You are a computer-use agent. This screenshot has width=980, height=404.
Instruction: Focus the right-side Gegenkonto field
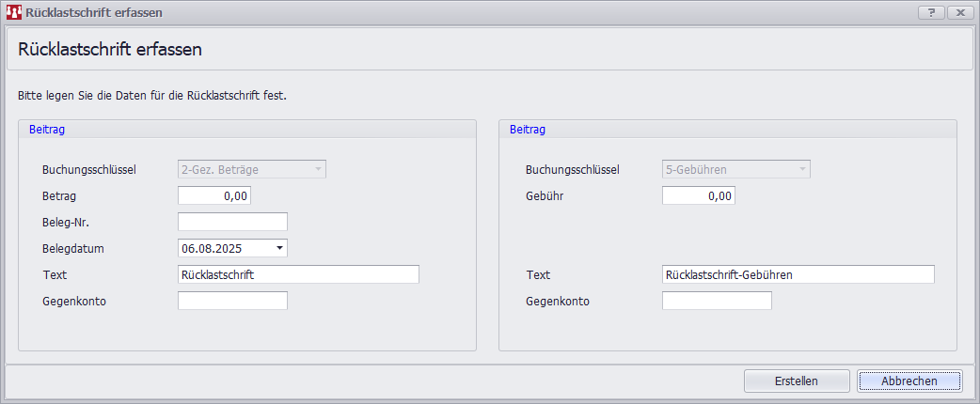(717, 301)
